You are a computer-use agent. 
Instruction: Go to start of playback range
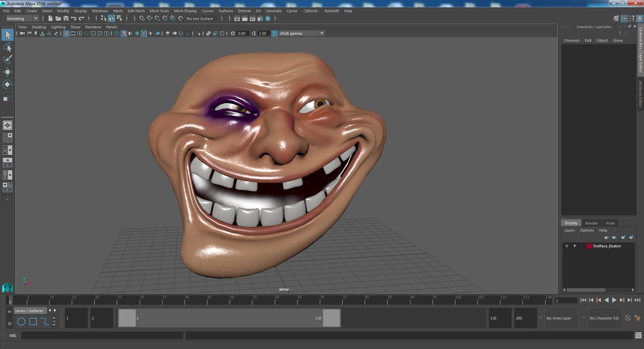coord(583,300)
